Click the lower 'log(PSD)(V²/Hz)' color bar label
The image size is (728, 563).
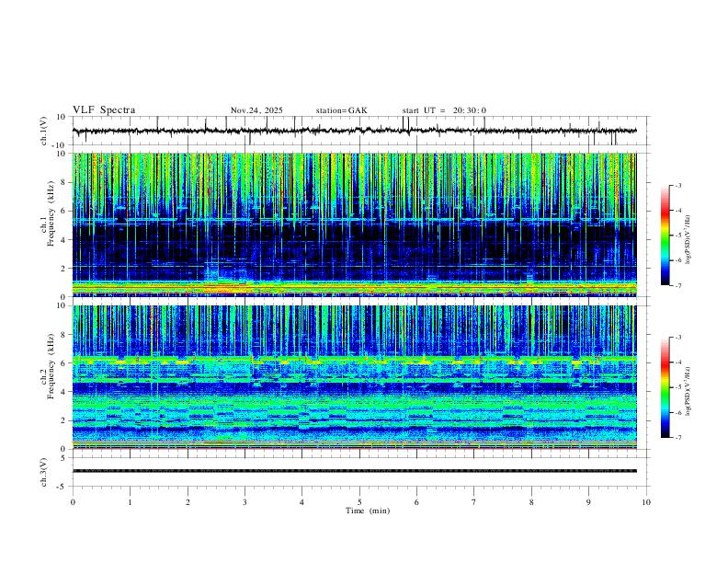[688, 391]
